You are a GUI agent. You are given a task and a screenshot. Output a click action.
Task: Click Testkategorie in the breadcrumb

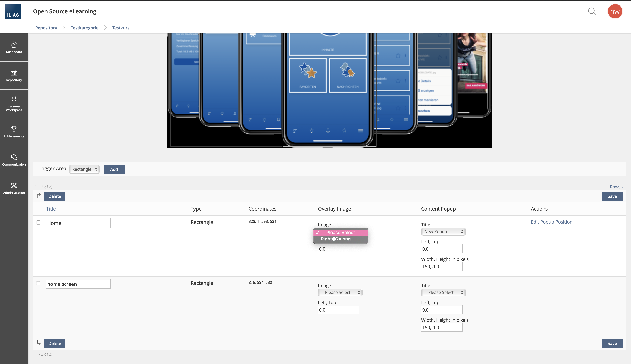coord(85,28)
